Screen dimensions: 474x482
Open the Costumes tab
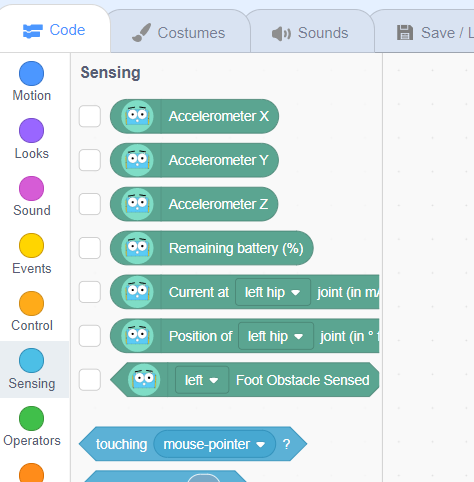pyautogui.click(x=179, y=32)
